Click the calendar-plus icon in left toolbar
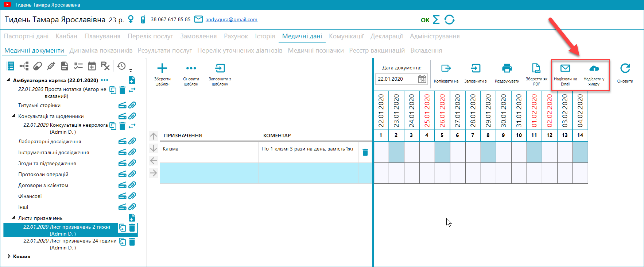Viewport: 644px width, 267px height. point(92,66)
